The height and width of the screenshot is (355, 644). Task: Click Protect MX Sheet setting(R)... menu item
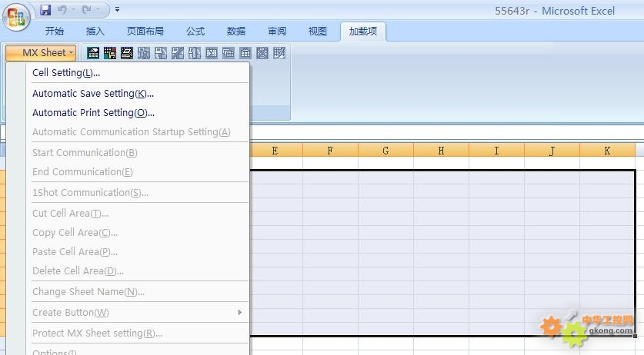click(x=139, y=333)
